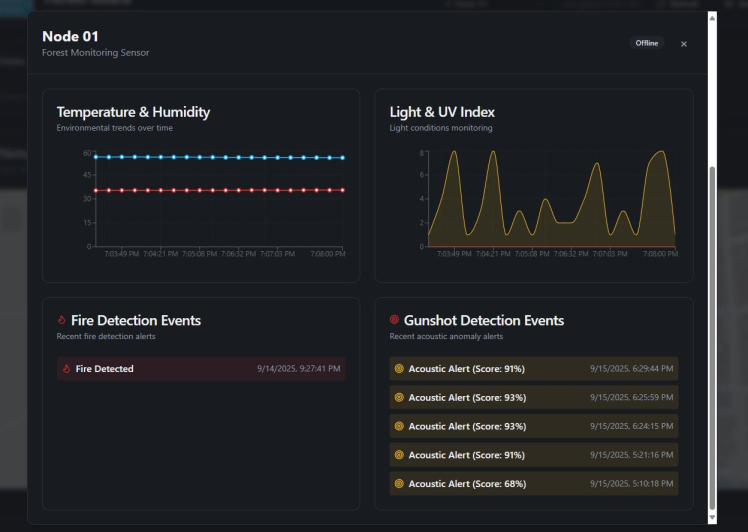
Task: Close the Node 01 dialog
Action: [x=684, y=44]
